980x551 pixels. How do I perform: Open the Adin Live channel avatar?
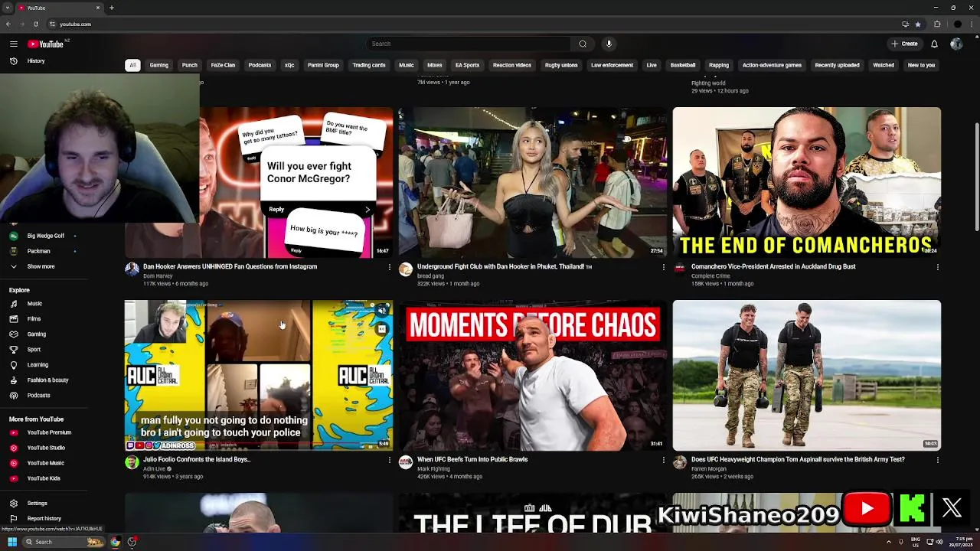[132, 462]
